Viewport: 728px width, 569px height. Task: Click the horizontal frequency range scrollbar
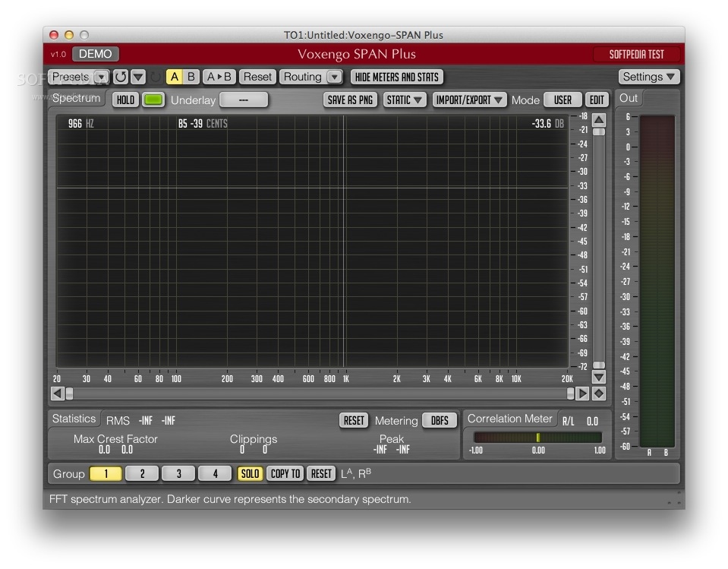pos(320,394)
